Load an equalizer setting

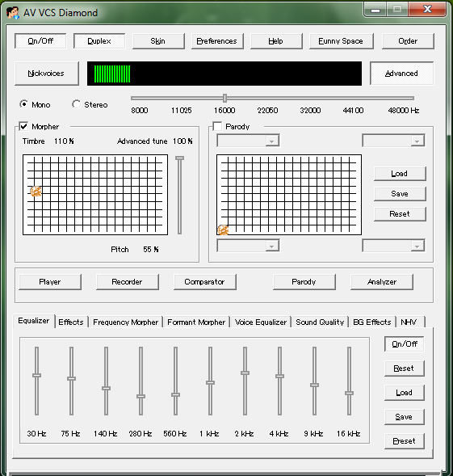point(405,393)
